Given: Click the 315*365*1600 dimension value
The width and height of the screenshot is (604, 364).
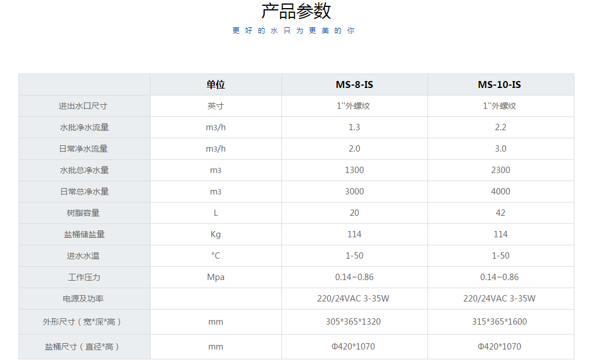Looking at the screenshot, I should point(500,322).
